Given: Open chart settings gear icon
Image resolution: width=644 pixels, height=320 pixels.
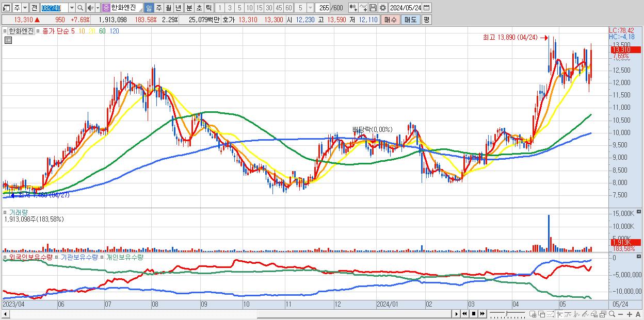Looking at the screenshot, I should click(382, 8).
